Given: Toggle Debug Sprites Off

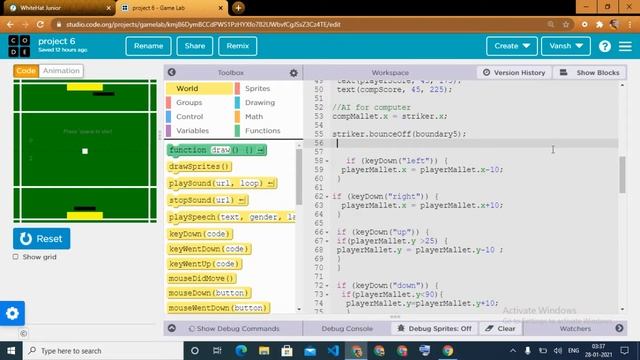Looking at the screenshot, I should tap(434, 328).
